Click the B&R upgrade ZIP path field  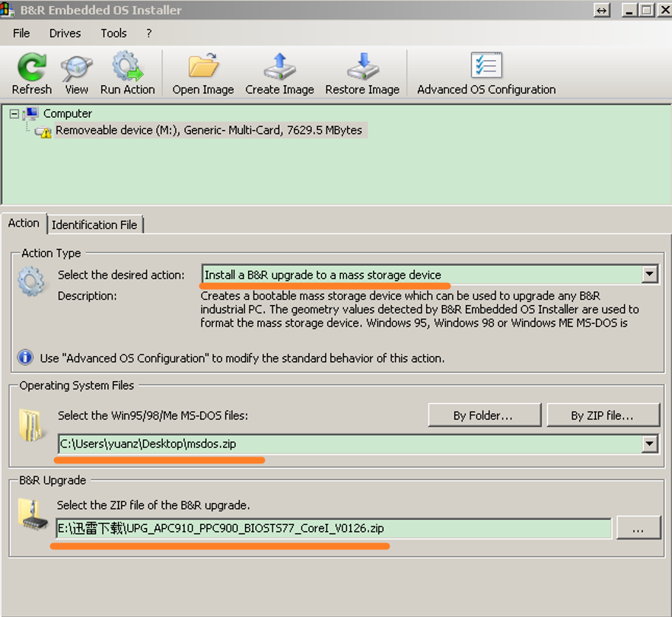coord(334,528)
